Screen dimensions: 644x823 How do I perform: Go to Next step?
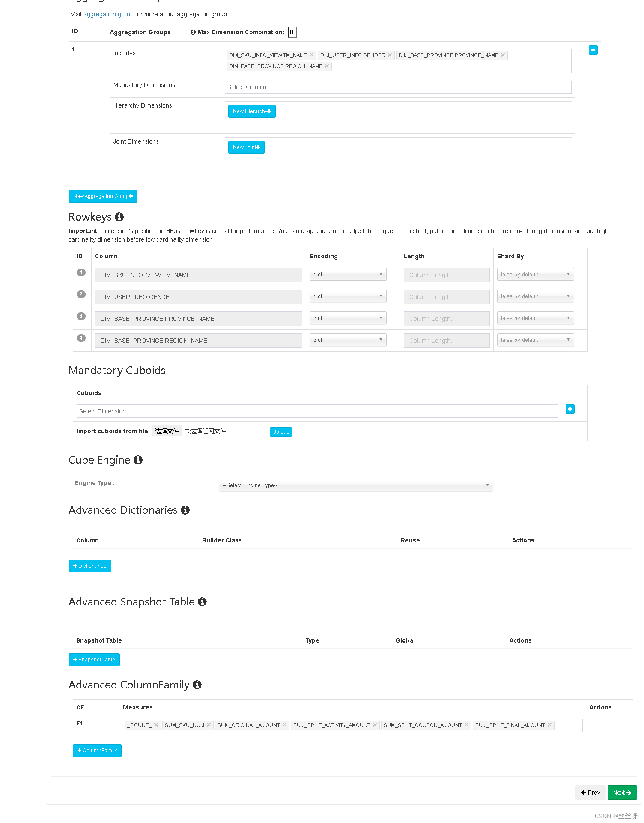point(622,793)
